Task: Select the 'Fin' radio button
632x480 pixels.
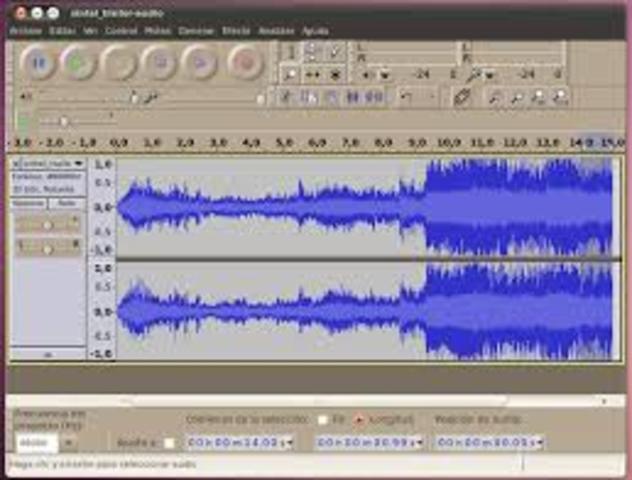Action: point(322,420)
